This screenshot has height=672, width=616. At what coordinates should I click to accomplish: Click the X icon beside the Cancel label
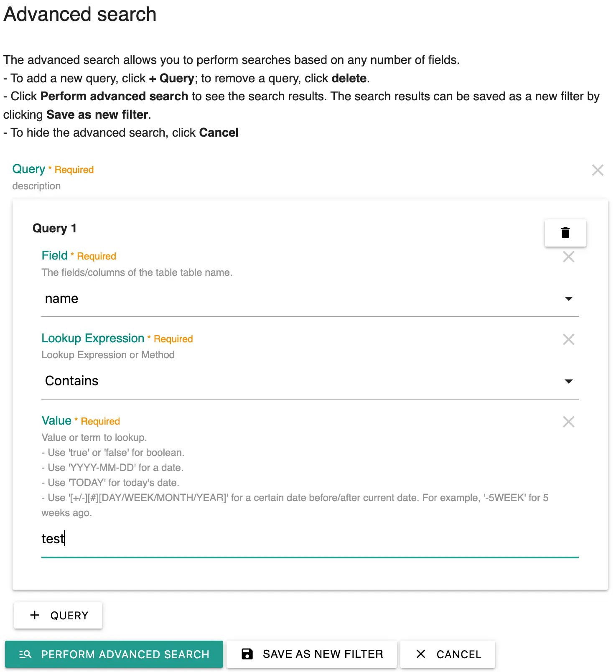pos(421,654)
